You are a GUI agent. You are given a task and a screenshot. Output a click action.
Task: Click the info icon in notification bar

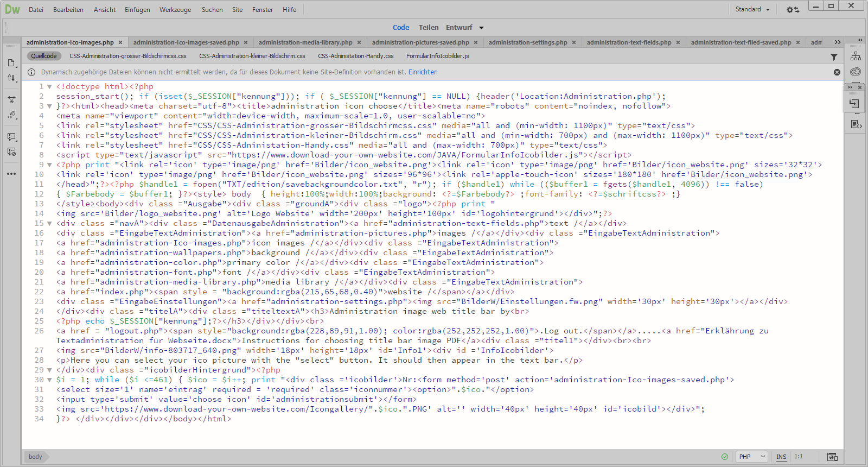tap(31, 72)
